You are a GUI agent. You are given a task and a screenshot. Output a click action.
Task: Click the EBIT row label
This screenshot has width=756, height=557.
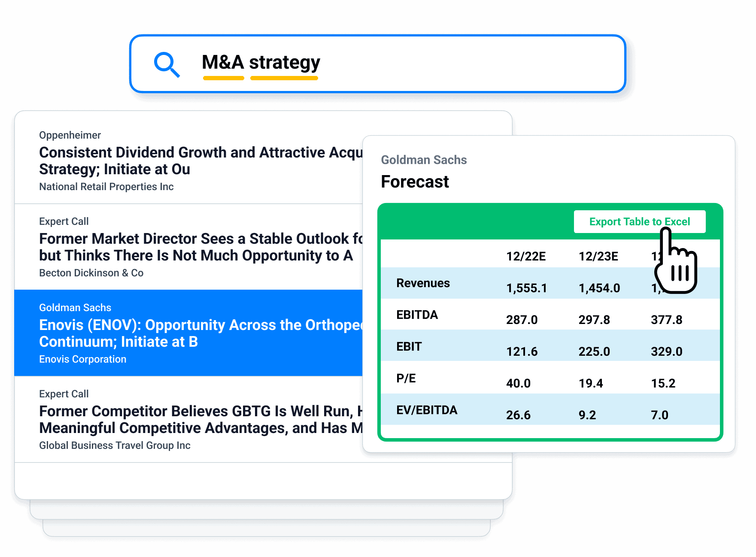pyautogui.click(x=409, y=347)
